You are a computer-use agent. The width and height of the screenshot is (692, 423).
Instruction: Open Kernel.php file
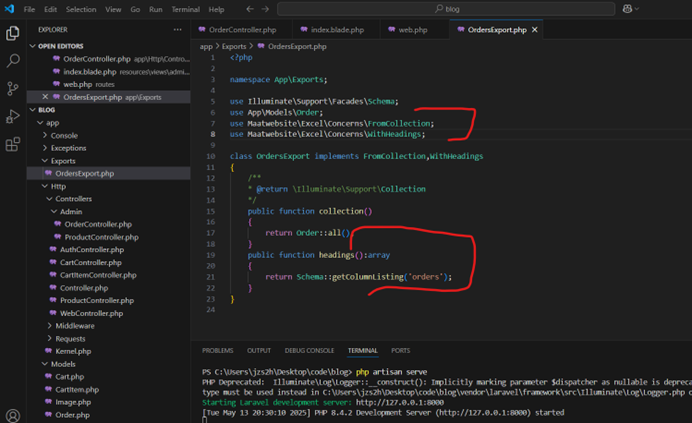pyautogui.click(x=109, y=351)
